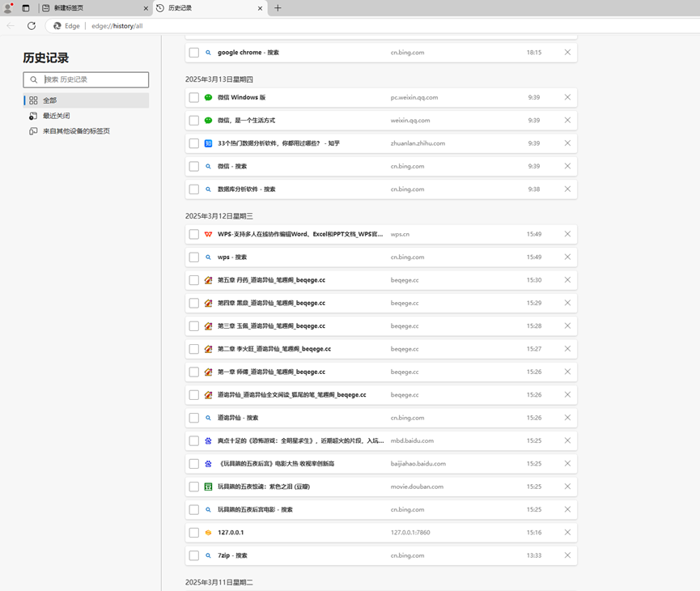Open a new tab with plus button
700x591 pixels.
tap(278, 7)
